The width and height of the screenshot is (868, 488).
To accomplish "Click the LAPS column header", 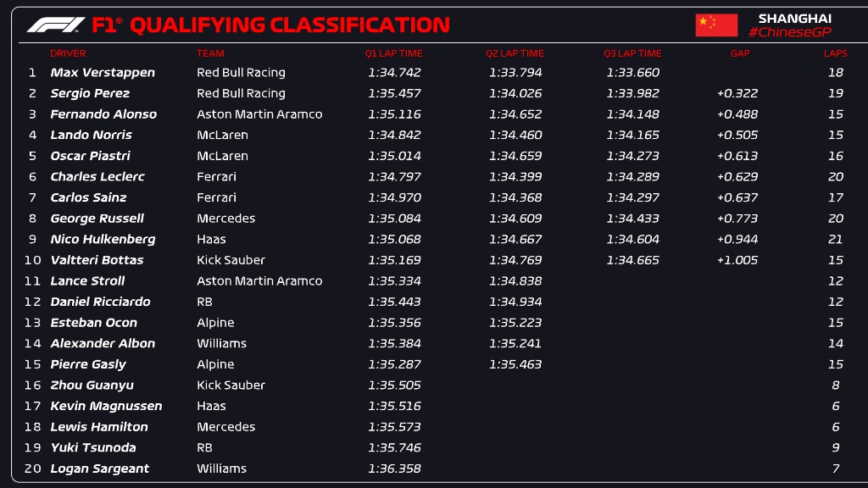I will [x=835, y=53].
